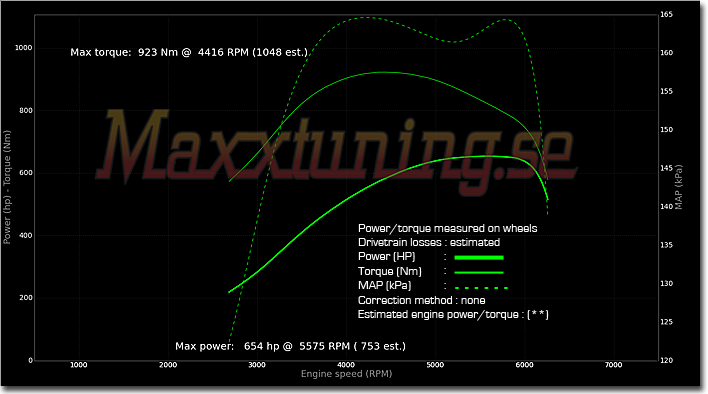
Task: Click the Max power 654 hp annotation
Action: pos(290,346)
